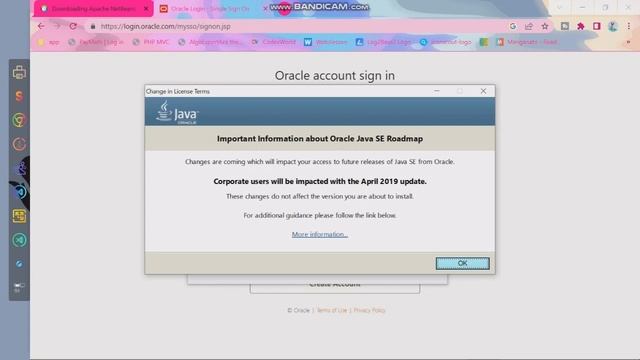Open the Chrome icon in the left sidebar
The height and width of the screenshot is (360, 640).
(x=19, y=120)
